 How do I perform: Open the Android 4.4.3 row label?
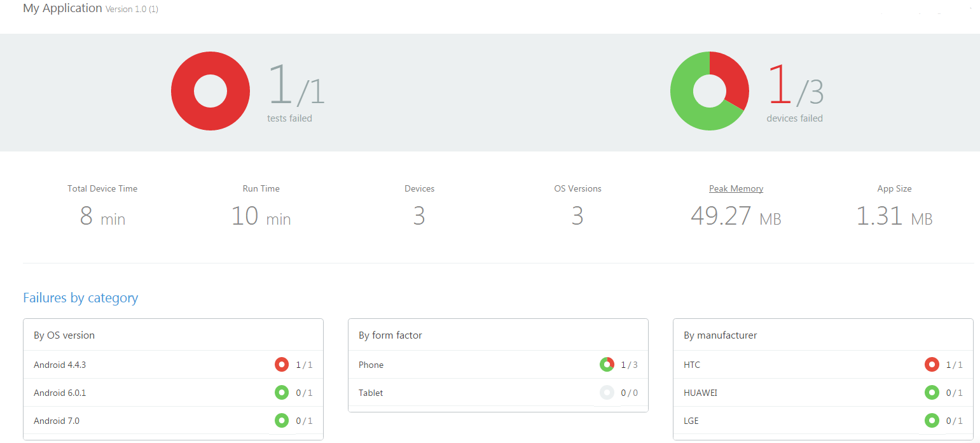click(60, 365)
